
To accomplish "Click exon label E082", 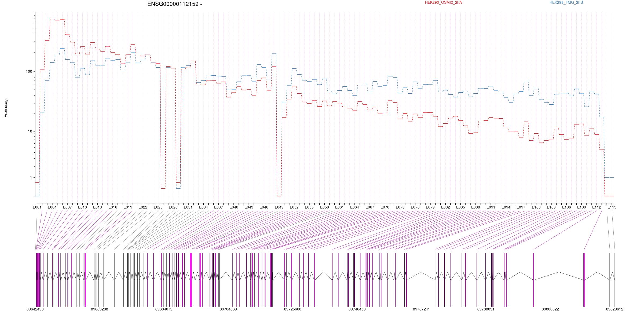I will tap(445, 207).
